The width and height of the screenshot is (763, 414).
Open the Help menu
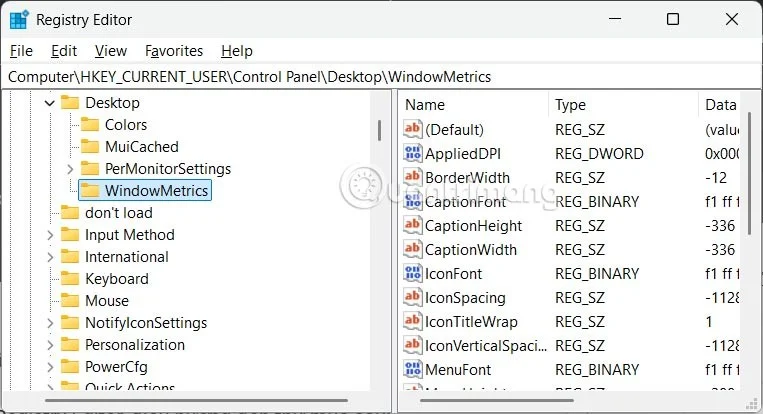click(x=236, y=51)
